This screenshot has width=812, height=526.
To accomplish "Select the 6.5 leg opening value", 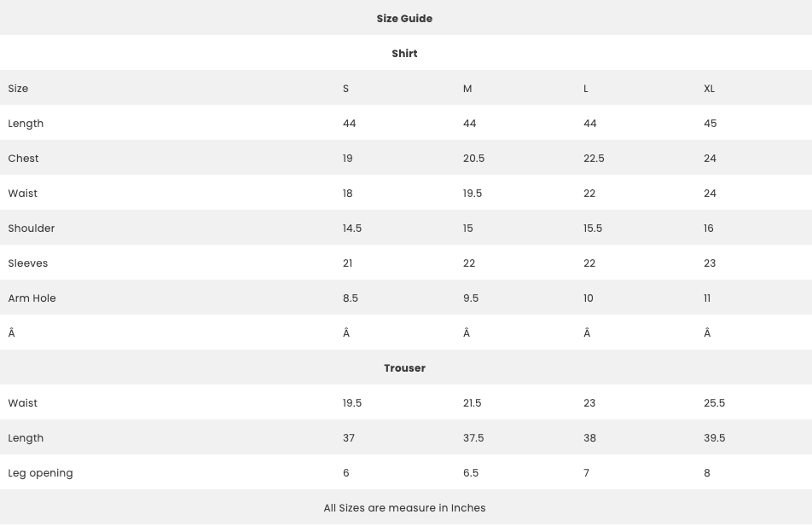I will [471, 473].
